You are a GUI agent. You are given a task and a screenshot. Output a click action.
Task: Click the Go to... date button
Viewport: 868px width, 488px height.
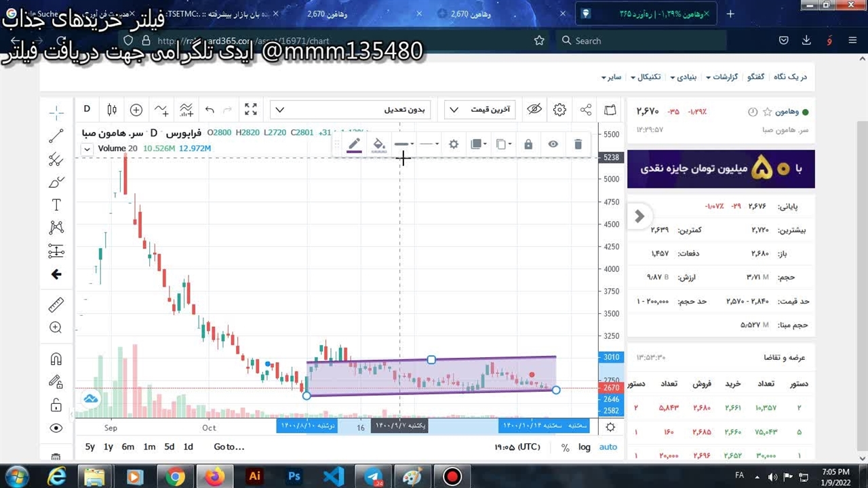(x=229, y=447)
